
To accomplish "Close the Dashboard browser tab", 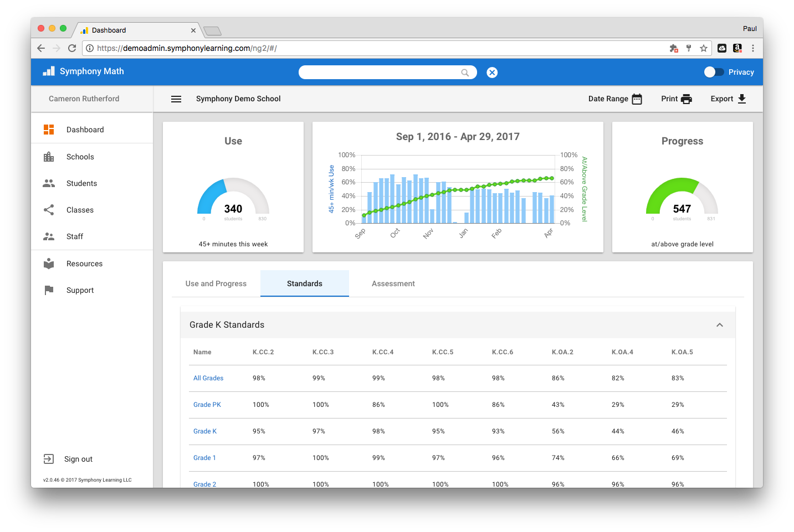I will click(193, 30).
